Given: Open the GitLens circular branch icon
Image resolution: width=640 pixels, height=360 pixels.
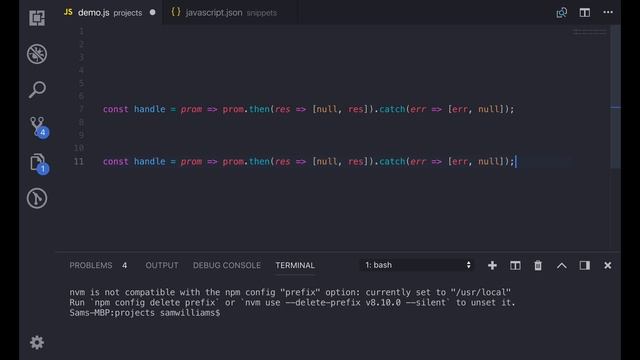Looking at the screenshot, I should 37,198.
